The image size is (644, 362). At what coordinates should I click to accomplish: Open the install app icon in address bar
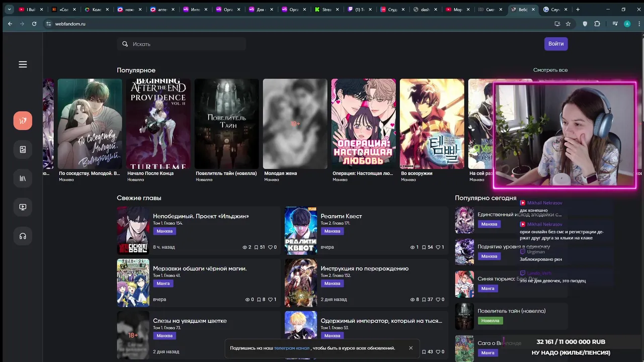pyautogui.click(x=557, y=24)
